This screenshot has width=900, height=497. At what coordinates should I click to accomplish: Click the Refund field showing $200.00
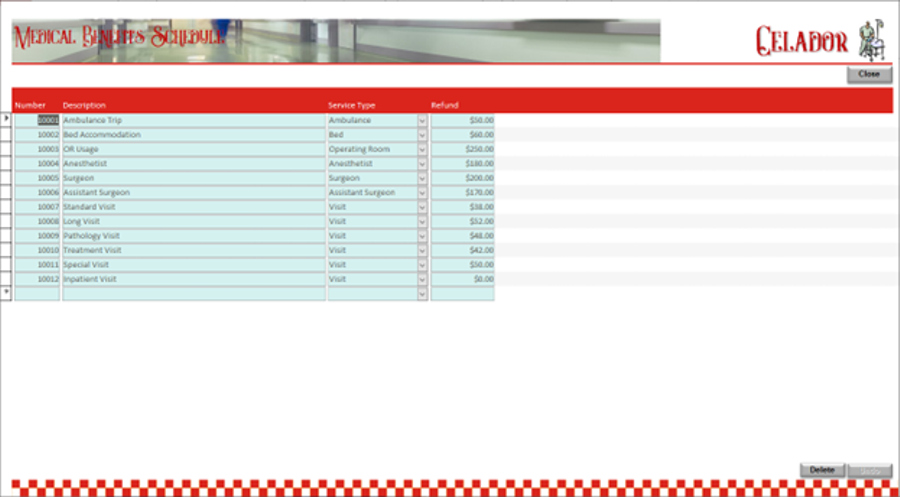(463, 178)
